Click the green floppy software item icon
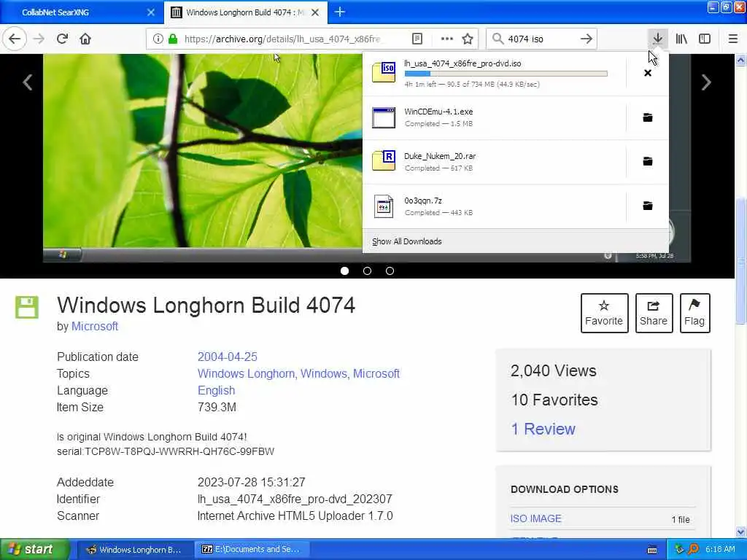Image resolution: width=747 pixels, height=560 pixels. tap(27, 307)
